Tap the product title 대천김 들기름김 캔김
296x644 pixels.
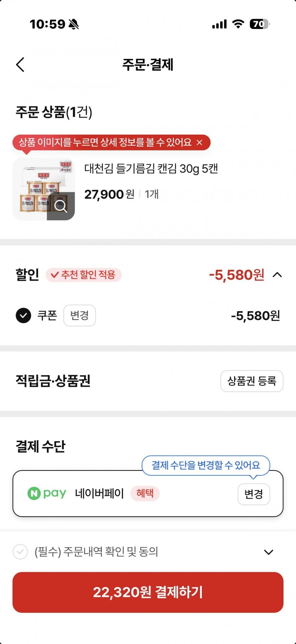pos(151,169)
